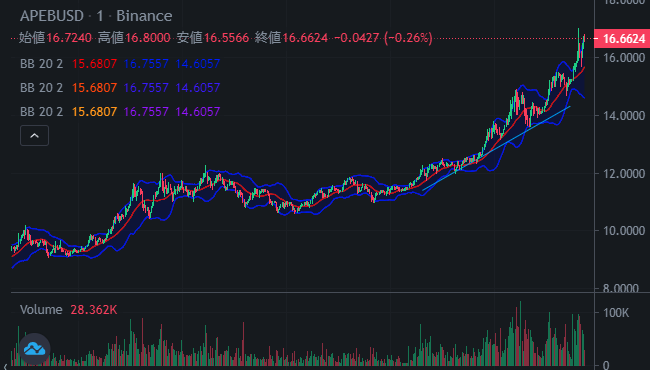
Task: Click the red 15.6807 basis value in first BB row
Action: (95, 64)
